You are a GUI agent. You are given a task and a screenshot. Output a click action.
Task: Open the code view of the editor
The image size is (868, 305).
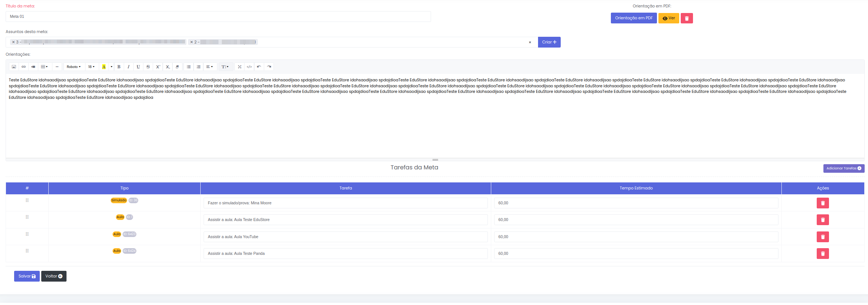[x=249, y=67]
